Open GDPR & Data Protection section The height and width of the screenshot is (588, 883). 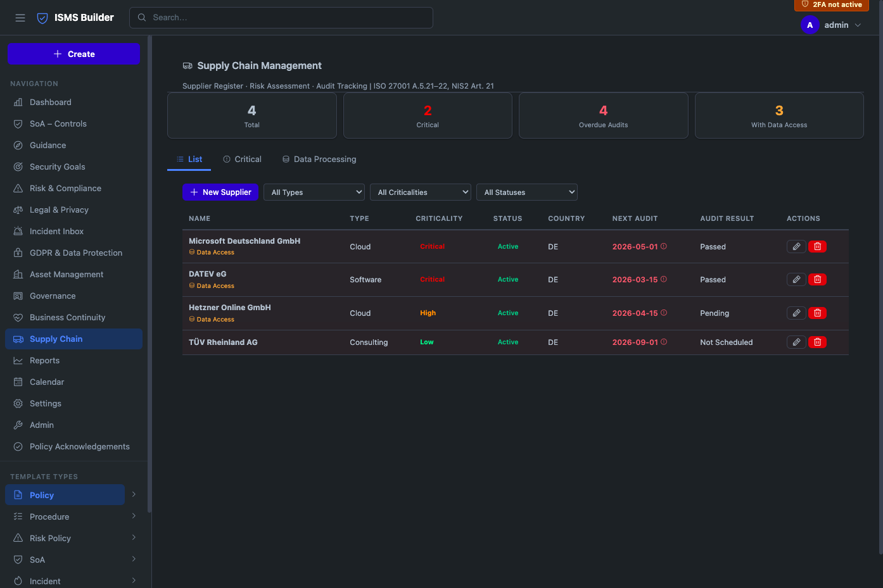73,253
